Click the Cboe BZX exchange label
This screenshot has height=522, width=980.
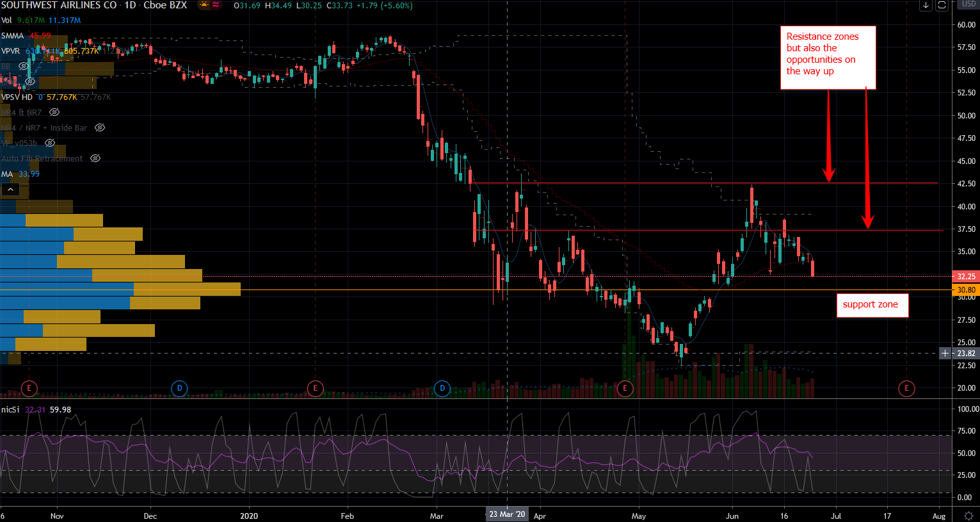click(x=165, y=5)
